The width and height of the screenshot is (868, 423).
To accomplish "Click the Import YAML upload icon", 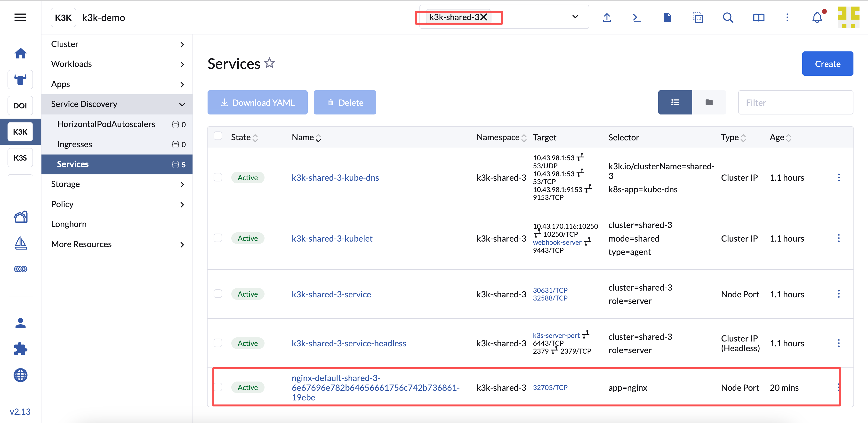I will [607, 17].
